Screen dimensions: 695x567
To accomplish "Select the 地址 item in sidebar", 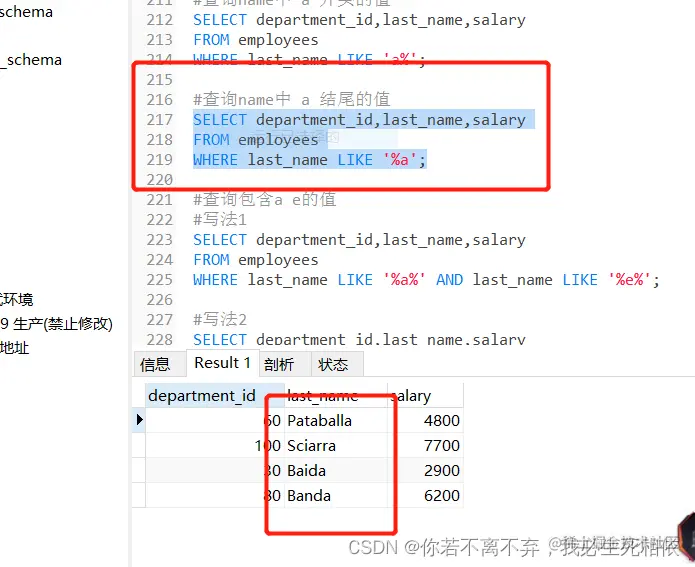I will pos(15,348).
